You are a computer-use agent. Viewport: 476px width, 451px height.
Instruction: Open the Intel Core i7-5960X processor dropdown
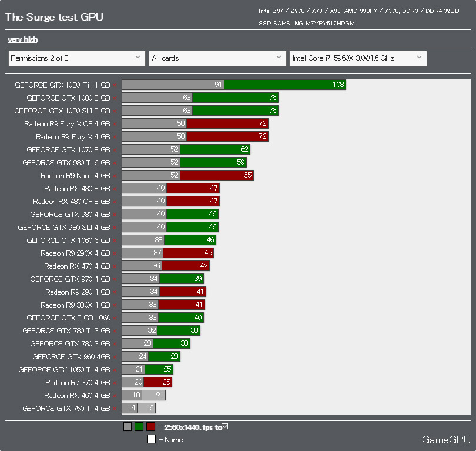pos(358,58)
